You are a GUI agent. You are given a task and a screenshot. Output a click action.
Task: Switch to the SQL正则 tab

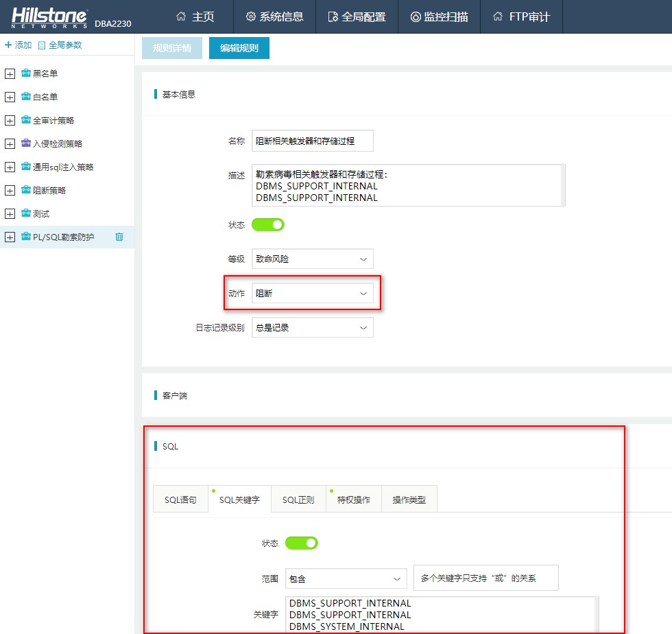(x=298, y=500)
